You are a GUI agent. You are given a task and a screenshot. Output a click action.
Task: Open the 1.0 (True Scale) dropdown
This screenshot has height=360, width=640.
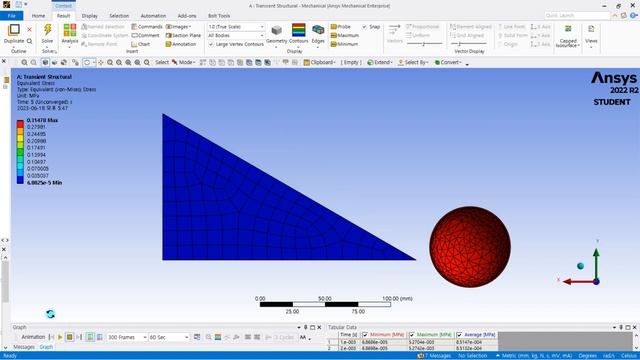pos(236,27)
